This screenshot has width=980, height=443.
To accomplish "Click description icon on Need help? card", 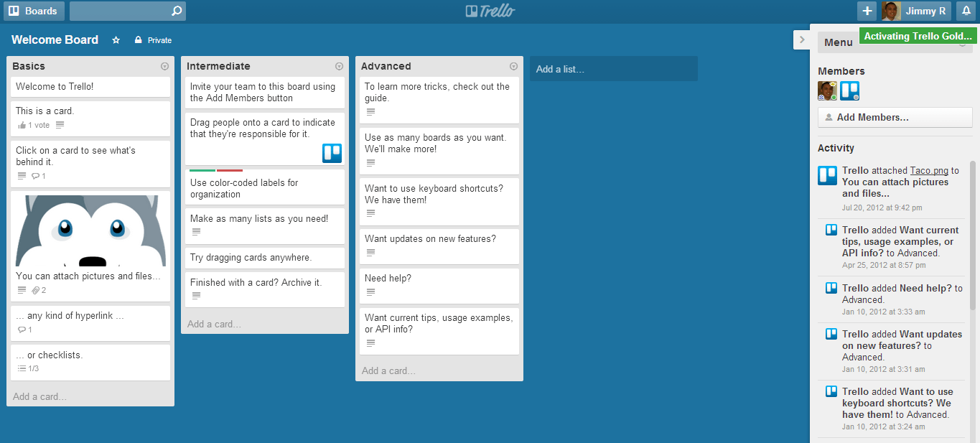I will (x=371, y=292).
